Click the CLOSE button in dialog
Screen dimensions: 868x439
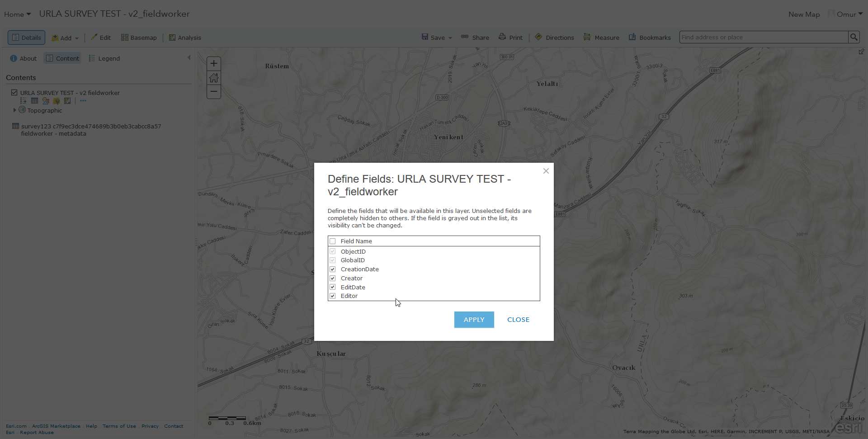518,320
